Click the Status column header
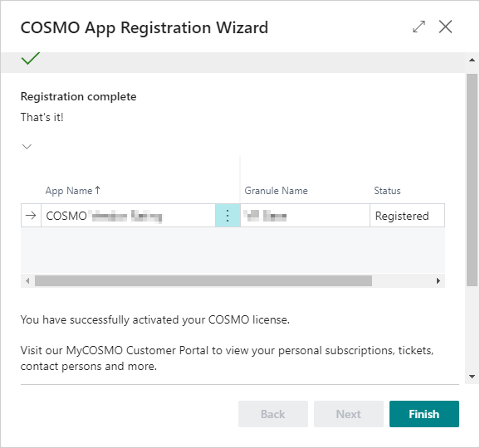Viewport: 480px width, 448px height. point(387,191)
